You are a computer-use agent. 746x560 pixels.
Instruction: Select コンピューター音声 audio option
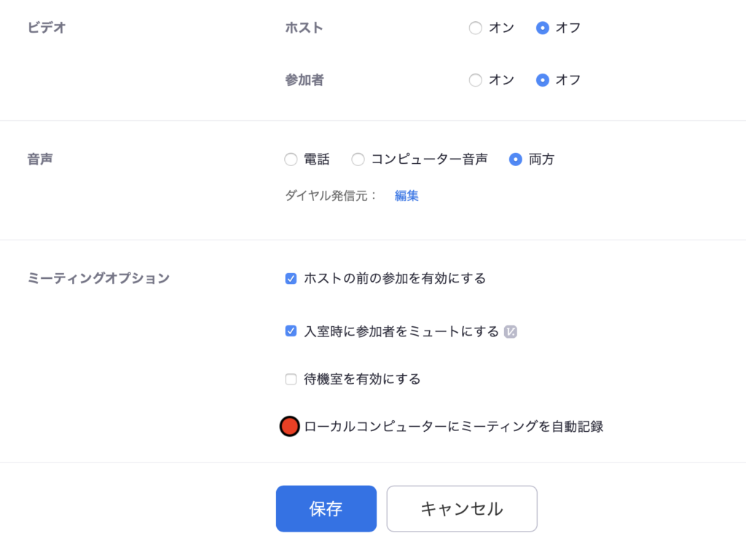point(358,159)
